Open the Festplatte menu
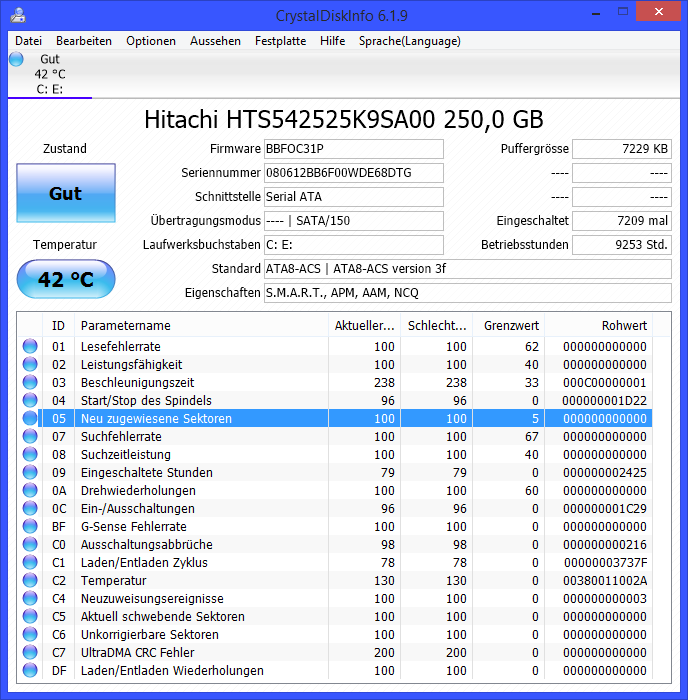 point(280,41)
